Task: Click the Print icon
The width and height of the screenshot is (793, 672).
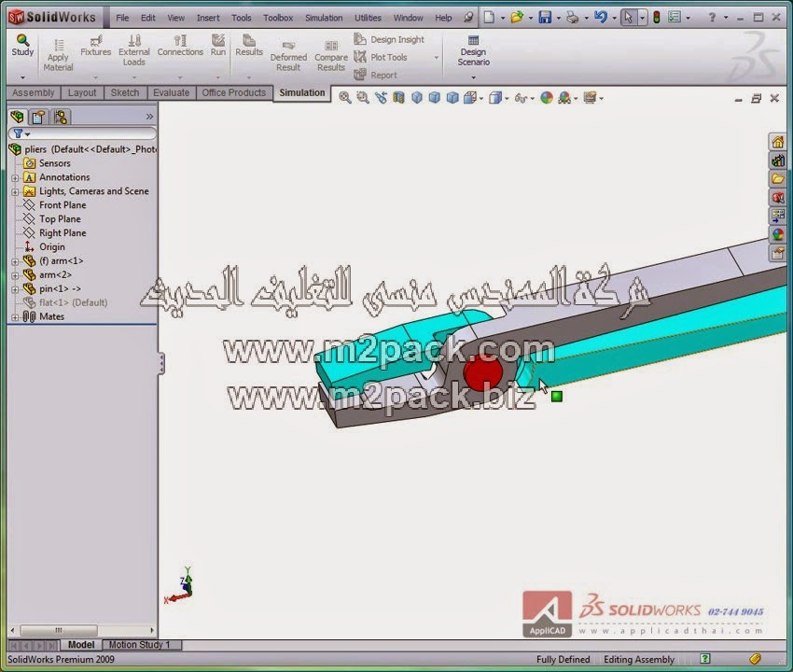Action: point(573,18)
